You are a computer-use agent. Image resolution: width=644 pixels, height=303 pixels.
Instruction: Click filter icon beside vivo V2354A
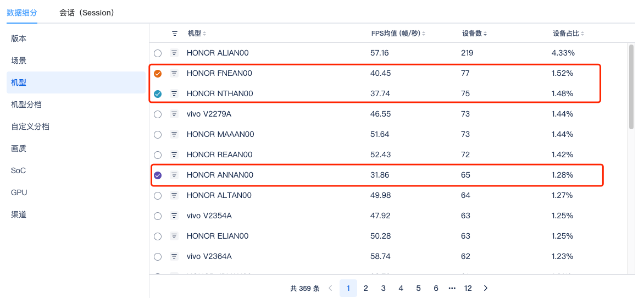pyautogui.click(x=174, y=216)
